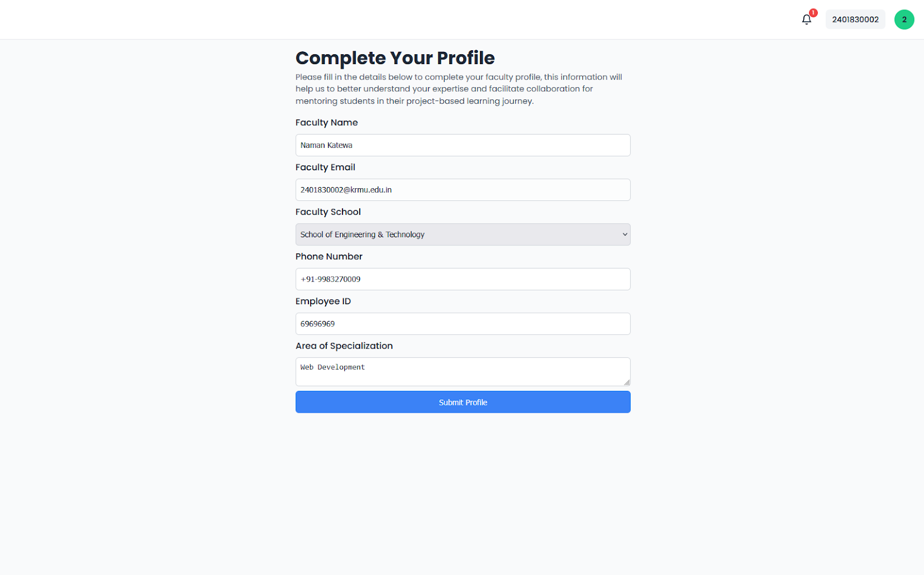Viewport: 924px width, 575px height.
Task: Select the Area of Specialization textarea
Action: click(x=463, y=371)
